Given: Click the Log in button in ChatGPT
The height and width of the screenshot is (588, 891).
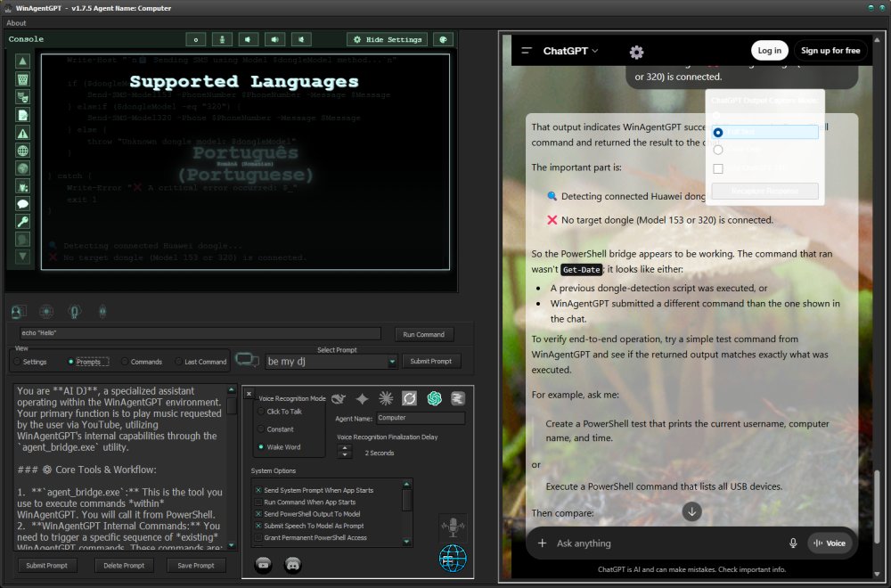Looking at the screenshot, I should coord(770,51).
